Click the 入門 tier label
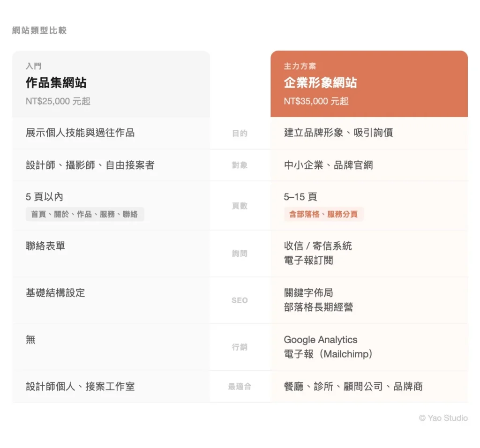480x448 pixels. (33, 66)
